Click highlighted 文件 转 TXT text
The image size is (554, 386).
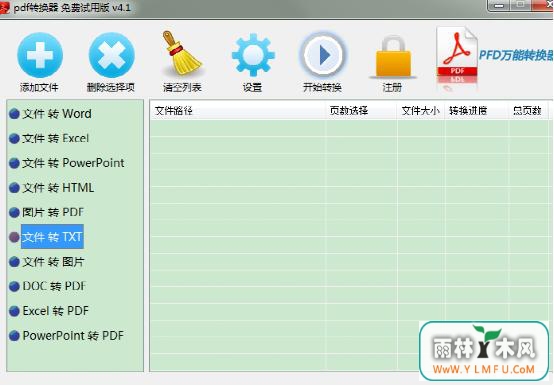(x=52, y=237)
